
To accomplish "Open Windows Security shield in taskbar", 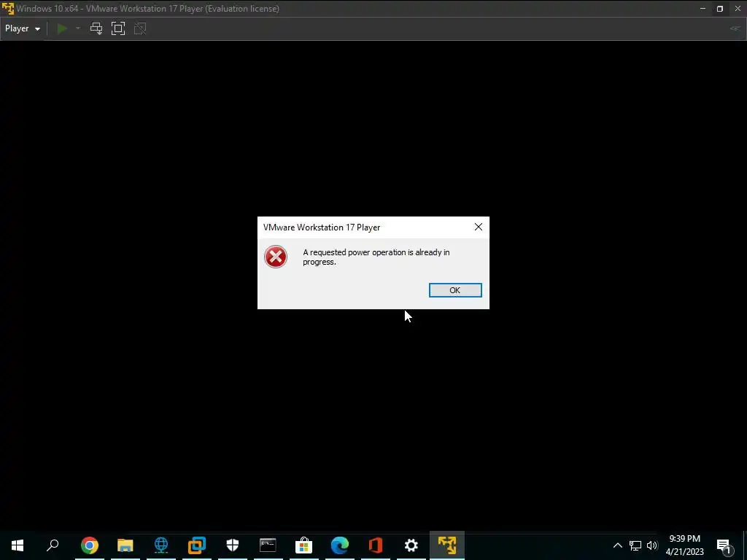I will (x=233, y=545).
